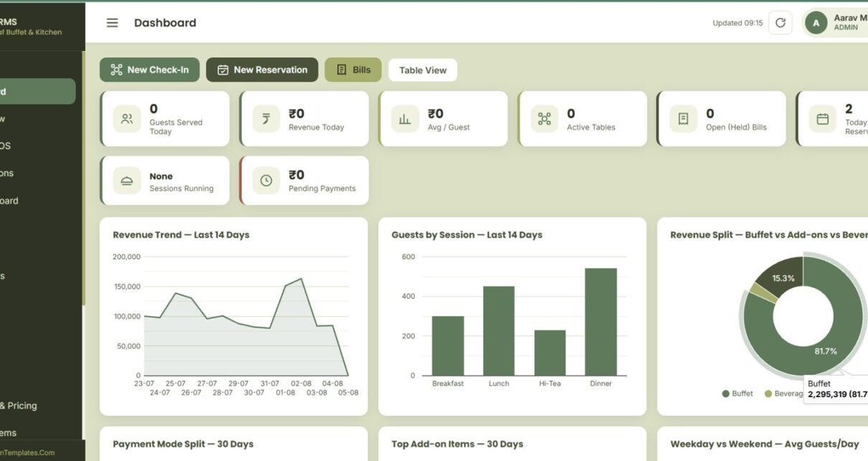Click the Active Tables label
868x461 pixels.
click(x=591, y=127)
